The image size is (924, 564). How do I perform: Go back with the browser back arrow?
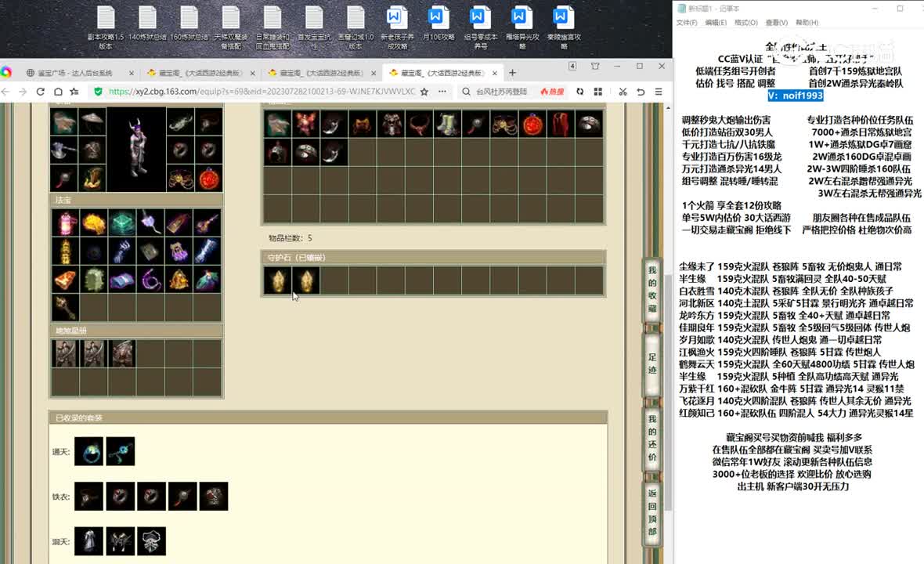[6, 92]
